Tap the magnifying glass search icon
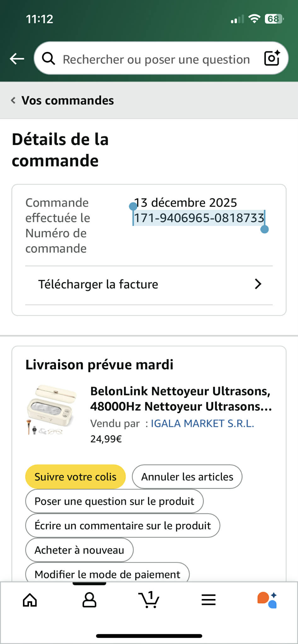This screenshot has height=644, width=298. pos(49,59)
